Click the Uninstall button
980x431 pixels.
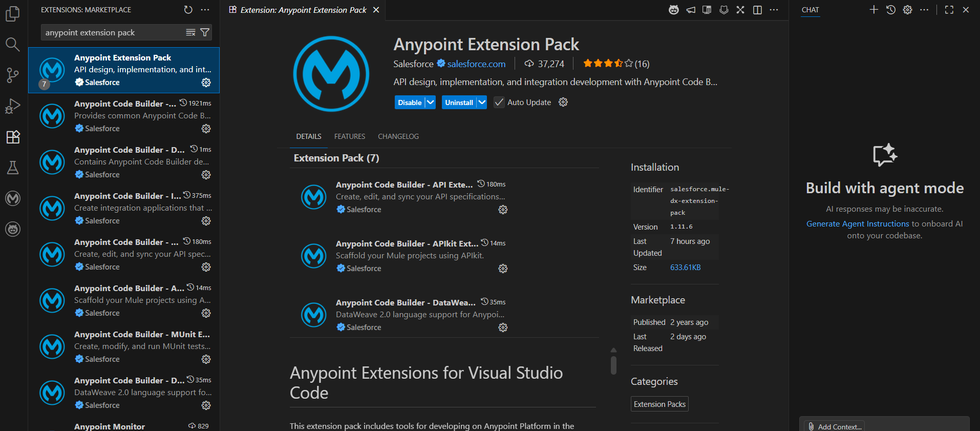tap(459, 102)
